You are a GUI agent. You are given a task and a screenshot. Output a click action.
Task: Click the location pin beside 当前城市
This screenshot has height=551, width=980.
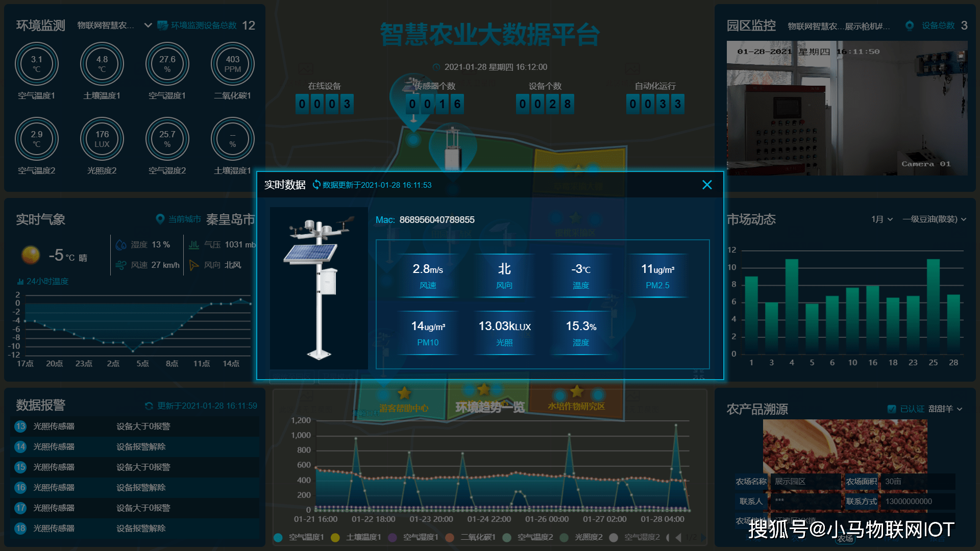(160, 219)
